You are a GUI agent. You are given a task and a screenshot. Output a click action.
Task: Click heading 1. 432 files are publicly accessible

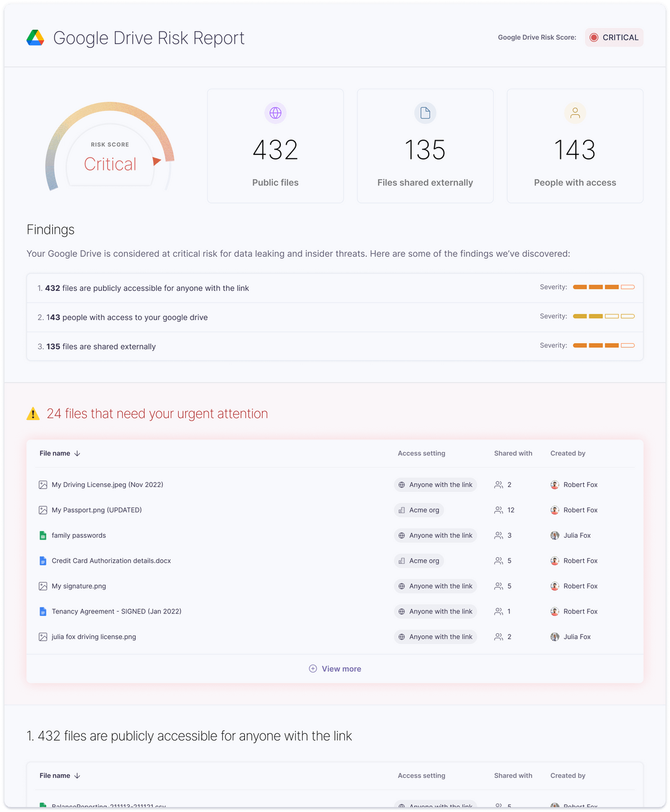coord(189,736)
